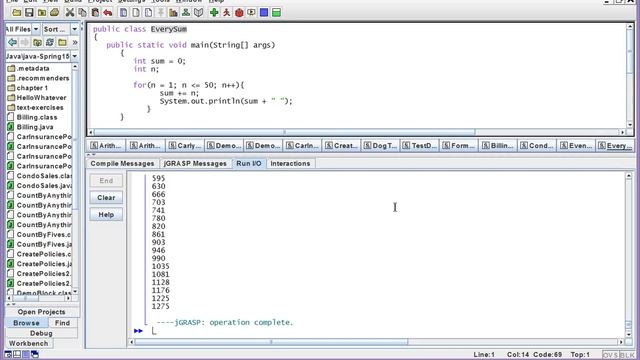Switch to jGRASP Messages tab

pyautogui.click(x=195, y=163)
